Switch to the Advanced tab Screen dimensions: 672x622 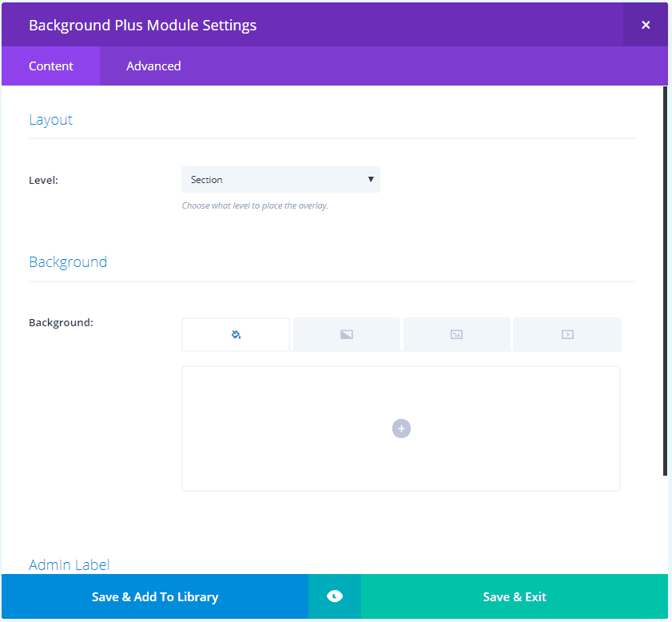pos(153,66)
